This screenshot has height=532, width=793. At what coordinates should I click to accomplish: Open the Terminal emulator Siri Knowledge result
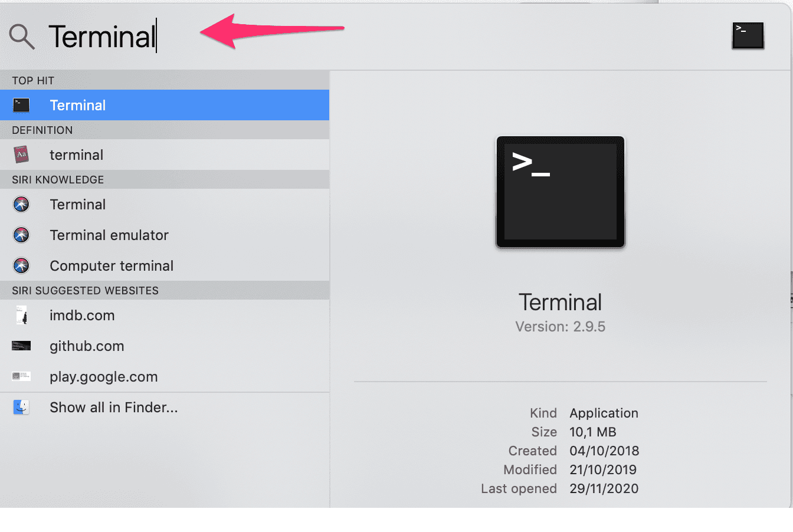[x=109, y=235]
